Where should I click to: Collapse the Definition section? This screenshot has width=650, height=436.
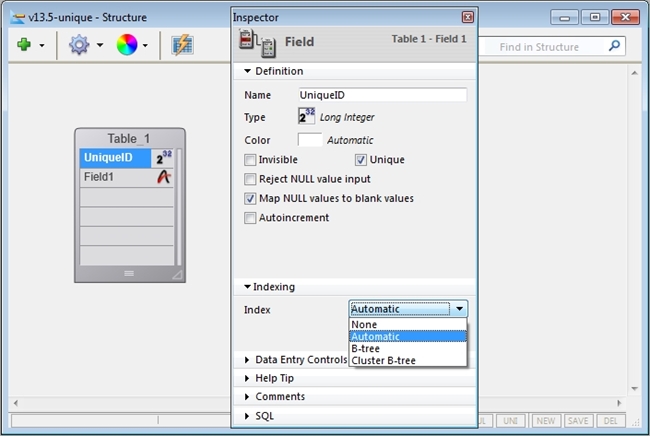click(x=248, y=71)
